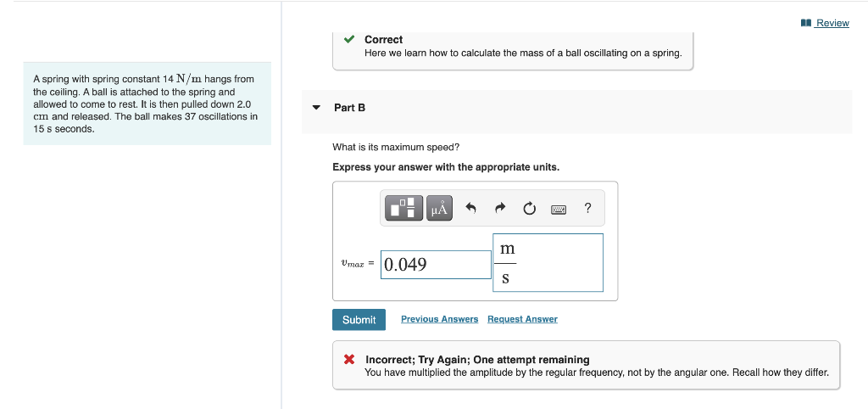Submit the answer

[x=359, y=320]
